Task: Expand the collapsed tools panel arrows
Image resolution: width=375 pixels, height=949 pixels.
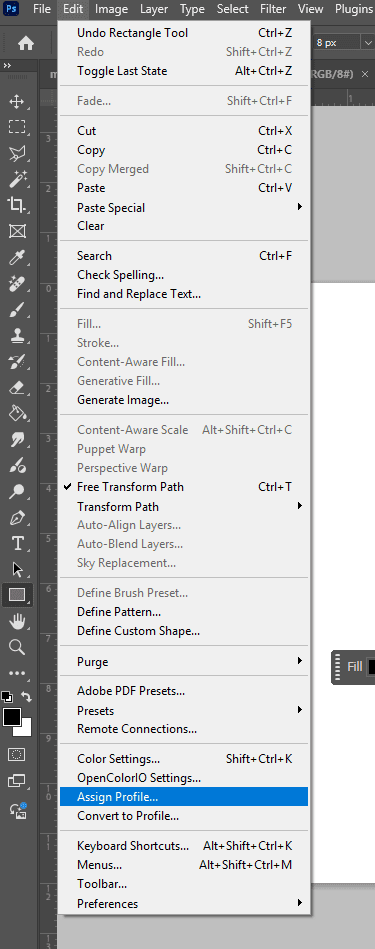Action: [7, 65]
